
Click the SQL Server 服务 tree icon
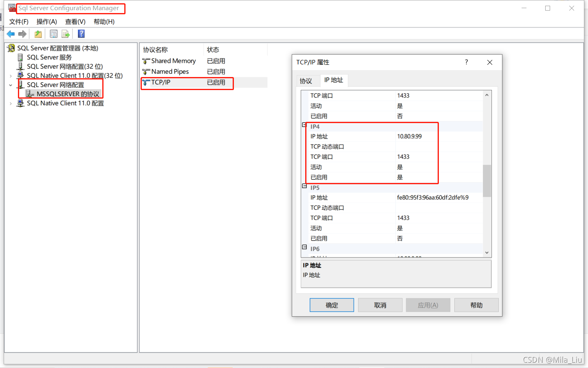click(x=20, y=57)
